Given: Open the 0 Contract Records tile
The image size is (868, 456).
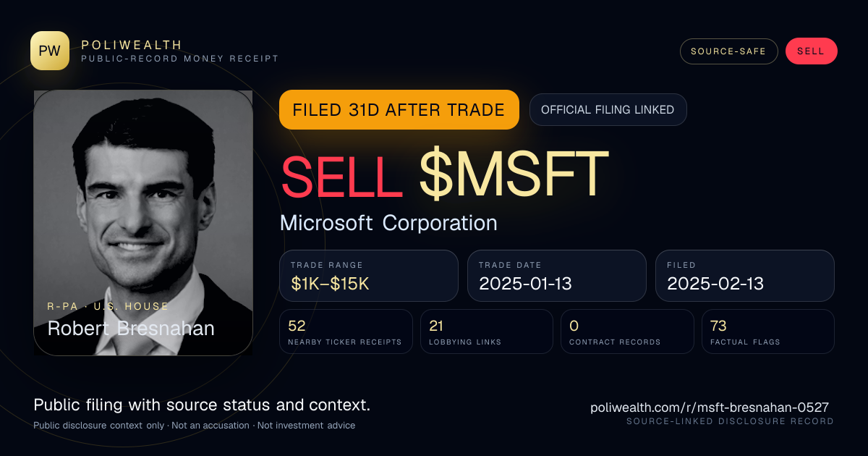Looking at the screenshot, I should tap(627, 332).
